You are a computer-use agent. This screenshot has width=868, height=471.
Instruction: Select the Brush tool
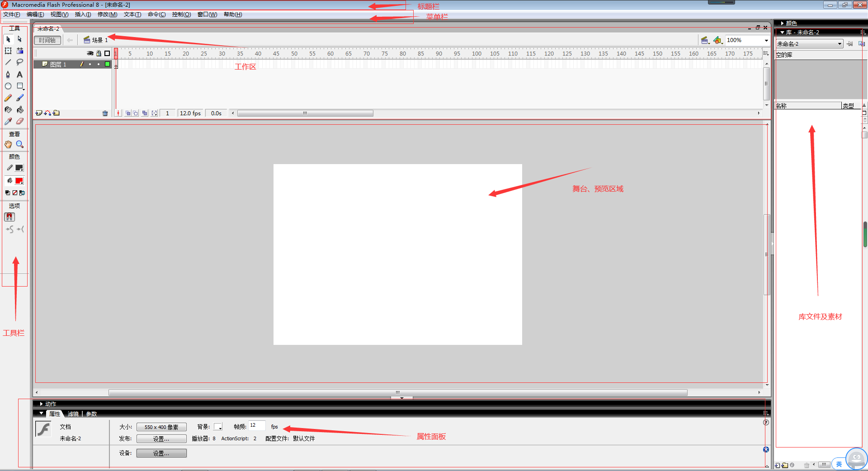pyautogui.click(x=19, y=98)
